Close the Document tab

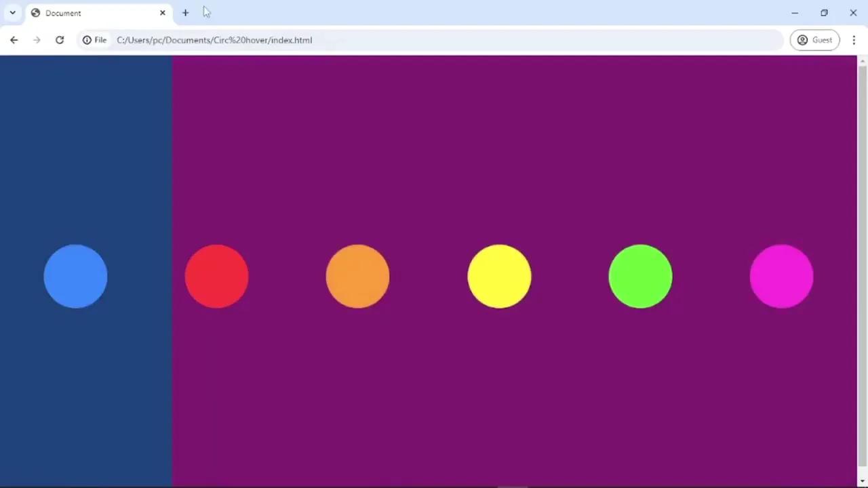[163, 13]
